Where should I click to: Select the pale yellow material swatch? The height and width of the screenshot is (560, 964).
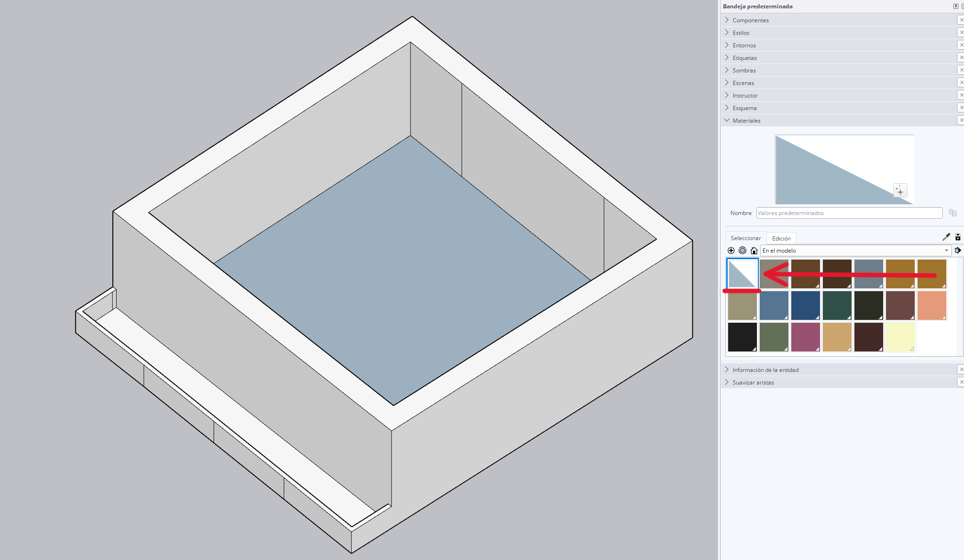pos(900,337)
